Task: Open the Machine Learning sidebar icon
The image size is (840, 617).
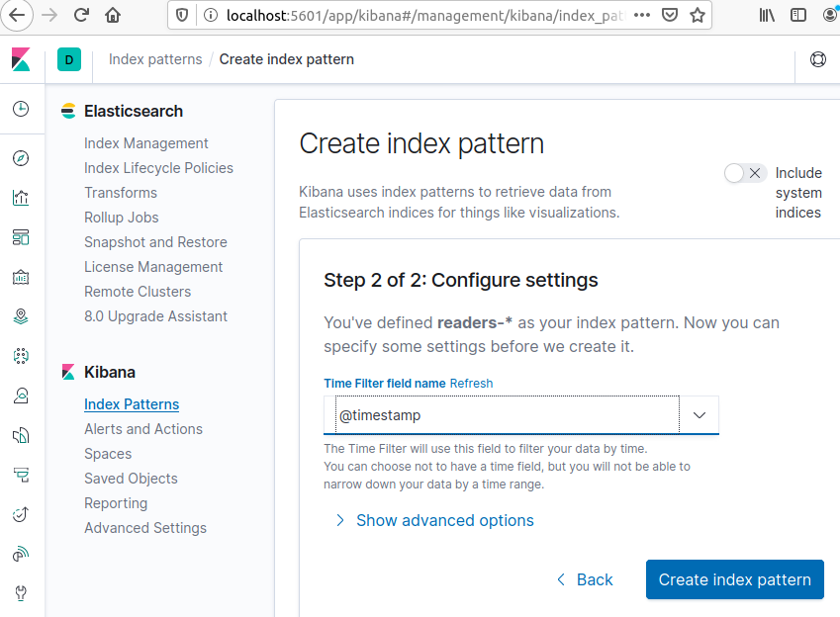Action: pyautogui.click(x=21, y=356)
